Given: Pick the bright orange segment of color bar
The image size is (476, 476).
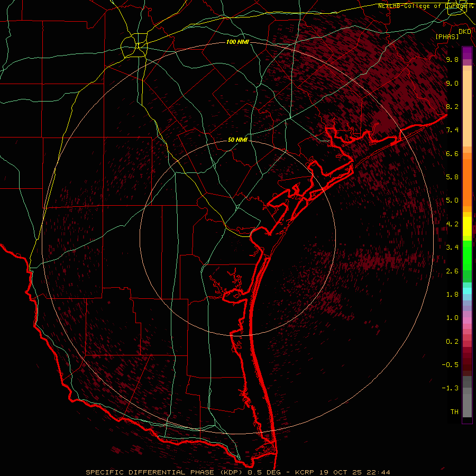Looking at the screenshot, I should click(x=467, y=182).
